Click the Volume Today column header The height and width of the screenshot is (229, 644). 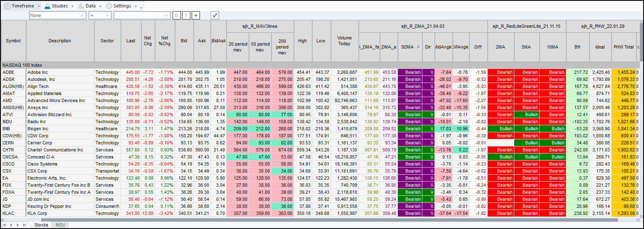coord(345,41)
